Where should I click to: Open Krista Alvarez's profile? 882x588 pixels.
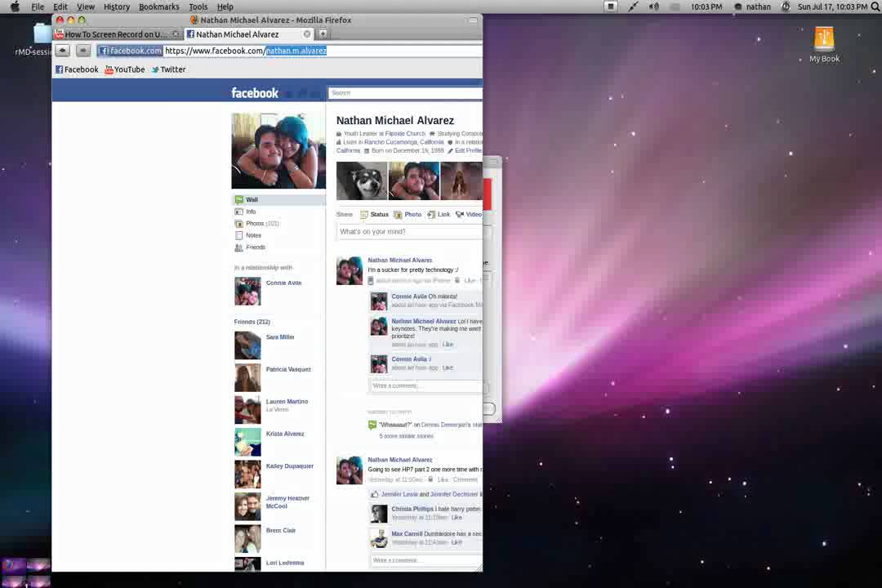pos(285,434)
